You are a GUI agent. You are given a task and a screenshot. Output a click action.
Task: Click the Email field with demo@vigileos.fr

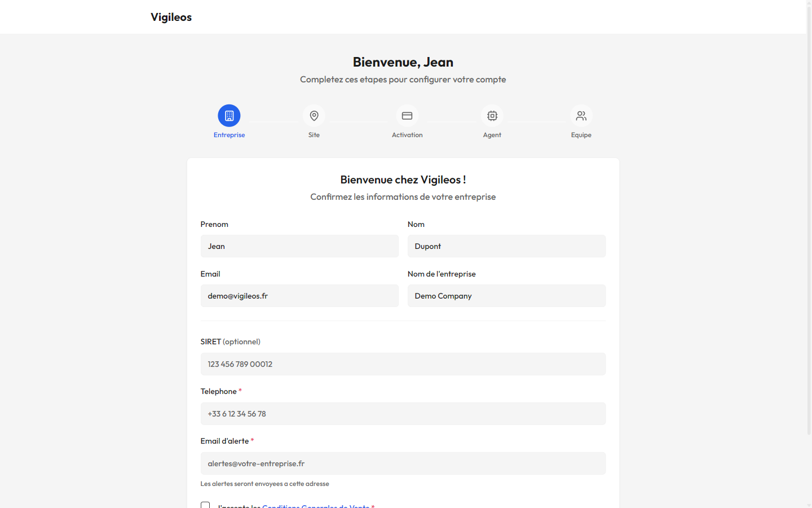(x=299, y=296)
